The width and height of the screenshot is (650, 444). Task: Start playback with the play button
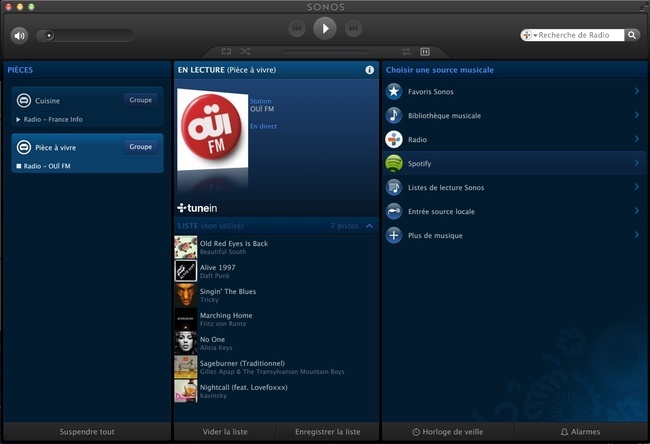tap(325, 28)
